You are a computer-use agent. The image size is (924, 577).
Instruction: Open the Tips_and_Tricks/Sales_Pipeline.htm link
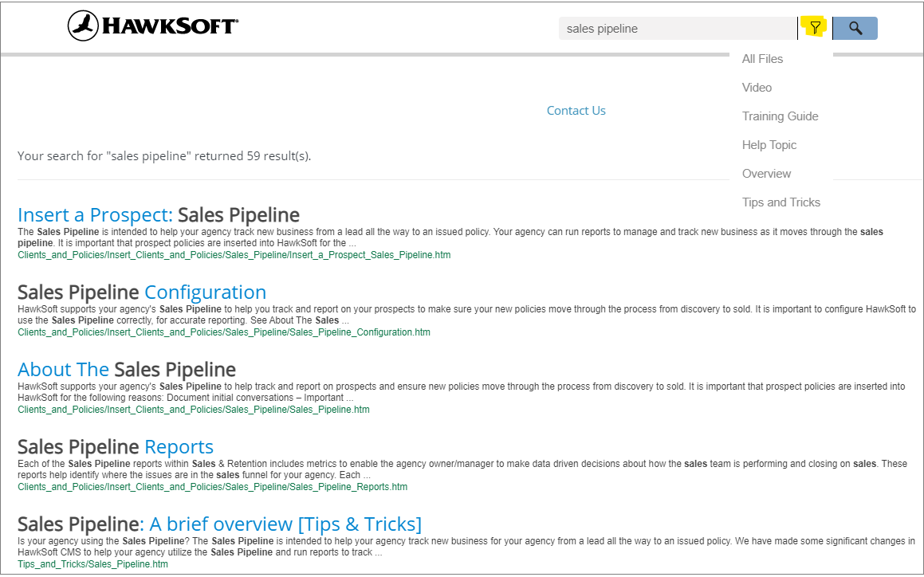coord(93,563)
